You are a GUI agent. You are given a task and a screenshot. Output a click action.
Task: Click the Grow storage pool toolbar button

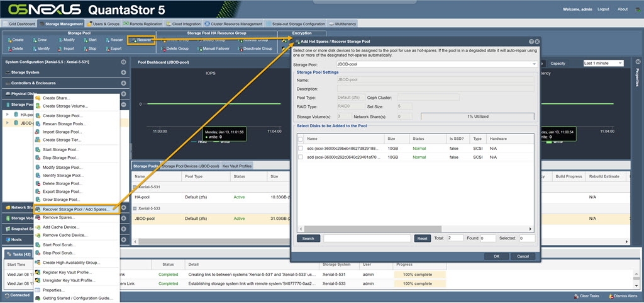coord(40,40)
